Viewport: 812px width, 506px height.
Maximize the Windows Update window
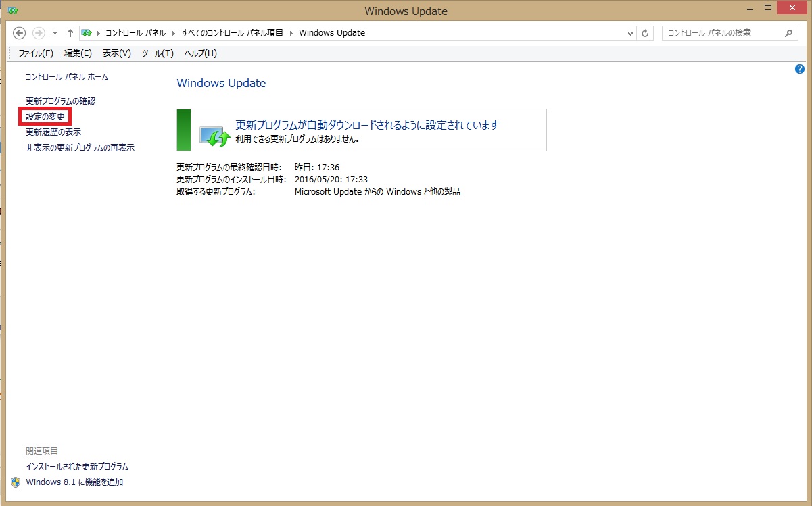tap(767, 7)
